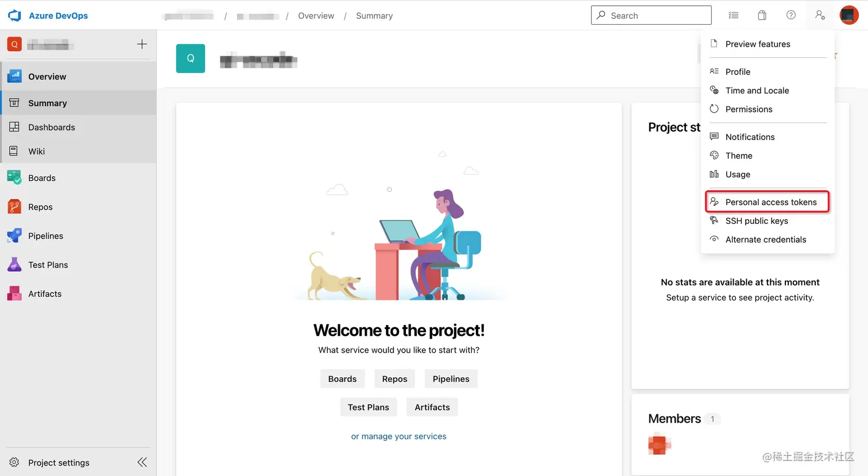
Task: Collapse the sidebar with double chevron
Action: coord(142,462)
